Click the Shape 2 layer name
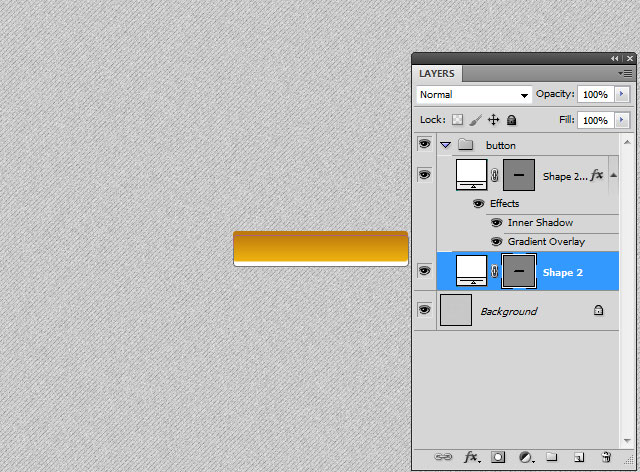This screenshot has height=472, width=640. 562,272
